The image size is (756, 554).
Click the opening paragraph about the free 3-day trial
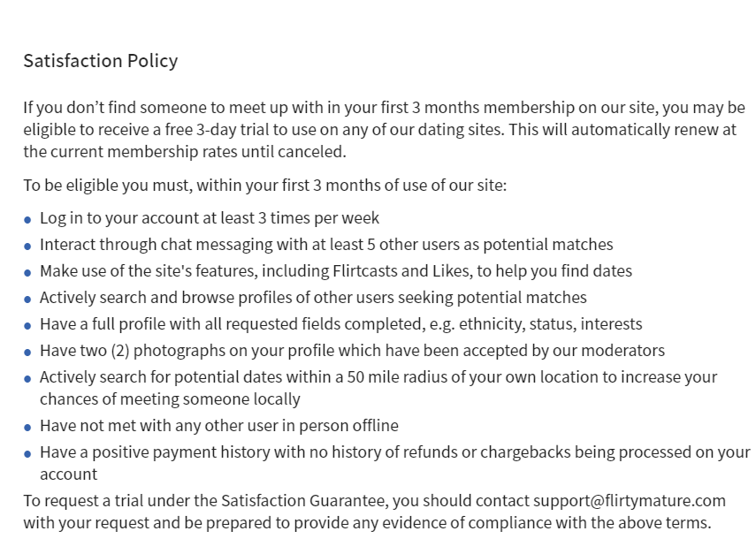pyautogui.click(x=384, y=129)
